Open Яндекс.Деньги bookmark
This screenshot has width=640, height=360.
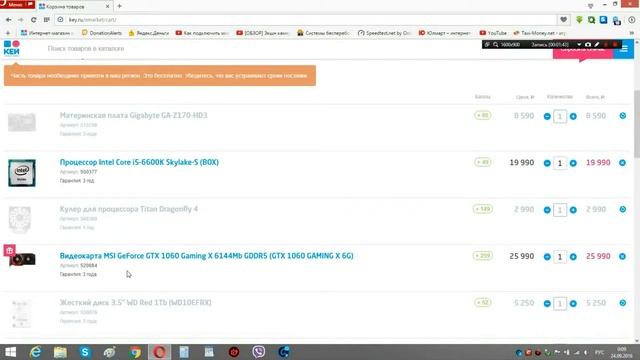click(x=149, y=33)
